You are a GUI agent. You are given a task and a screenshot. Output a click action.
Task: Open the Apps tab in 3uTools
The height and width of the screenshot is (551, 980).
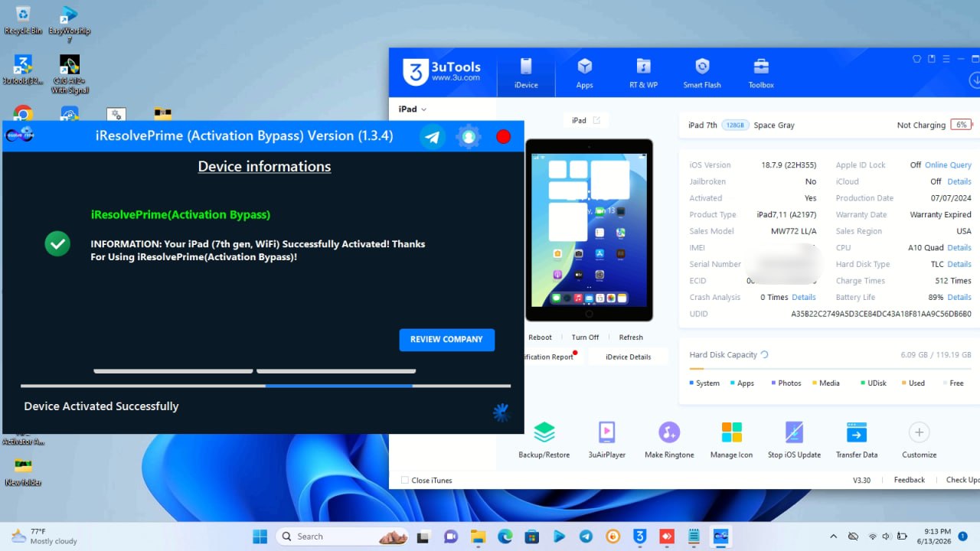[x=585, y=73]
